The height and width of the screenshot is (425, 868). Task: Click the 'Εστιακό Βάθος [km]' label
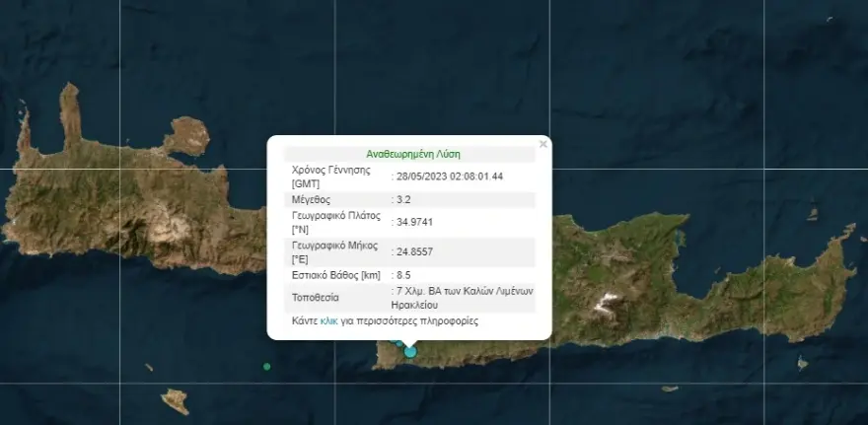[x=335, y=275]
